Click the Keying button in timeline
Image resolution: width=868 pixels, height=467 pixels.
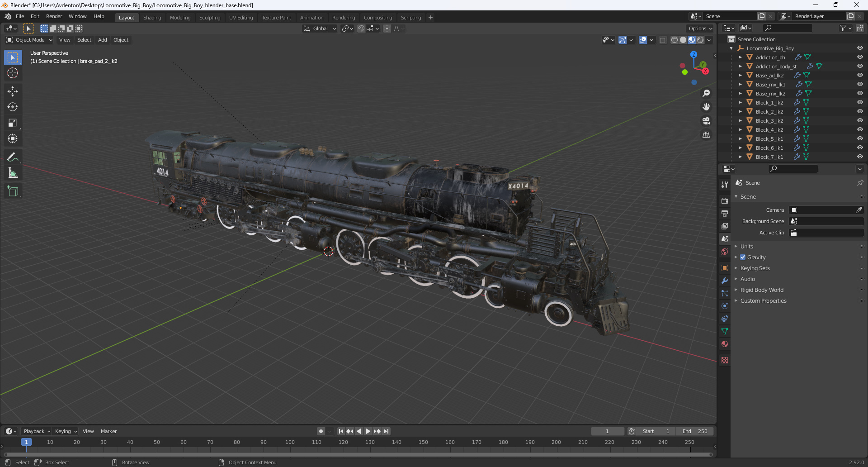point(66,431)
